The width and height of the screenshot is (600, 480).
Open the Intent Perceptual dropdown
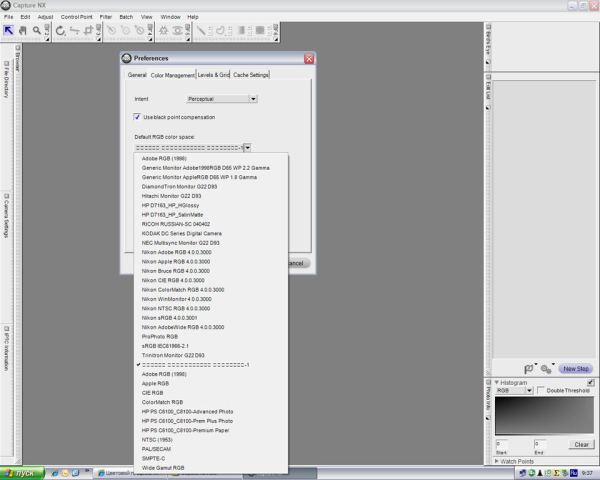tap(222, 99)
